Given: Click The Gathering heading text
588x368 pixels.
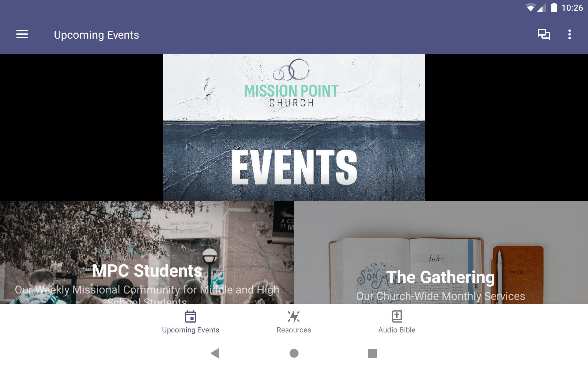Looking at the screenshot, I should coord(441,277).
